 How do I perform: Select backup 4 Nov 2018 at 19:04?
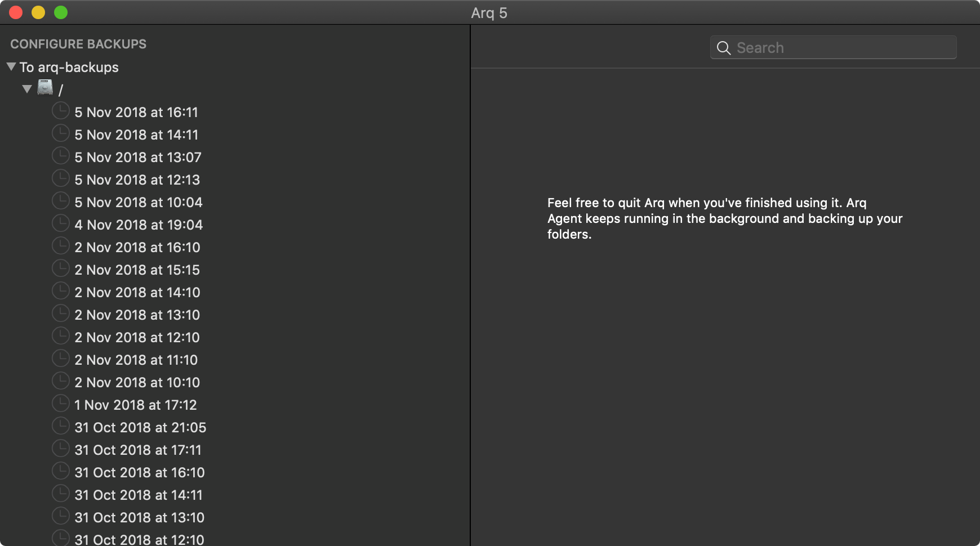coord(139,225)
